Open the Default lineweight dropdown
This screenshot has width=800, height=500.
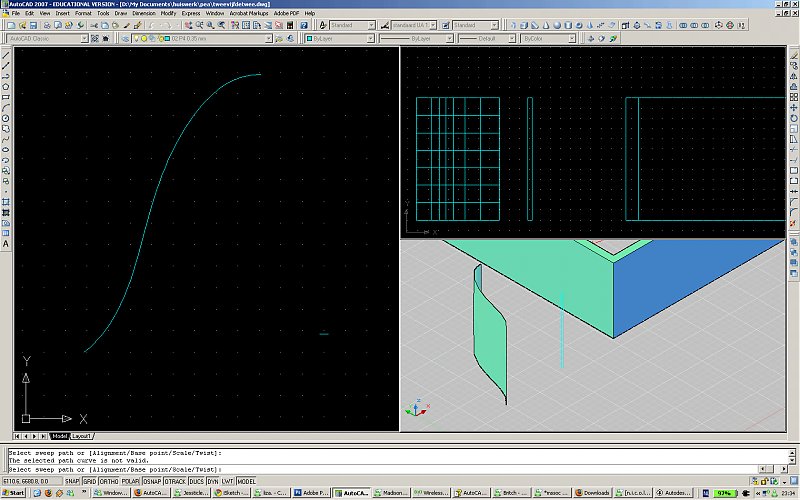511,38
